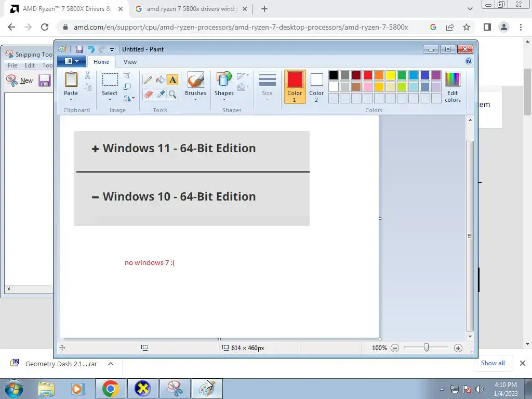Screen dimensions: 532x399
Task: Click the Paste clipboard icon
Action: (x=71, y=79)
